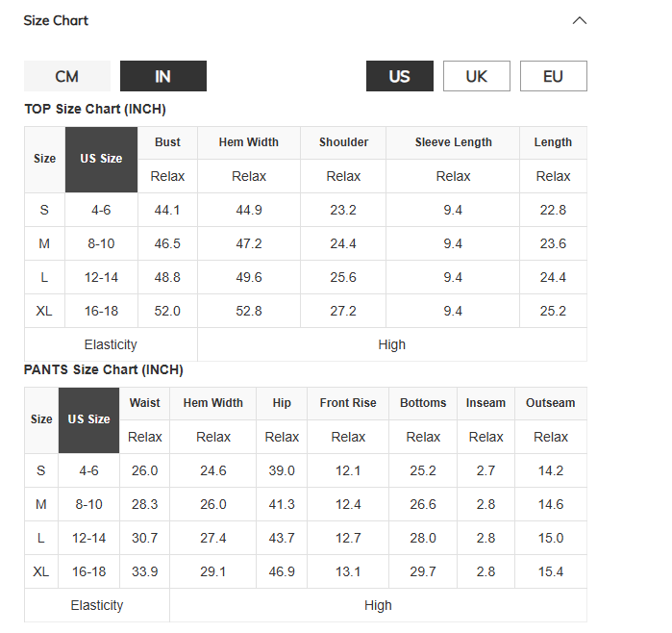Select Sleeve Length column header
Screen dimensions: 672x633
coord(453,142)
